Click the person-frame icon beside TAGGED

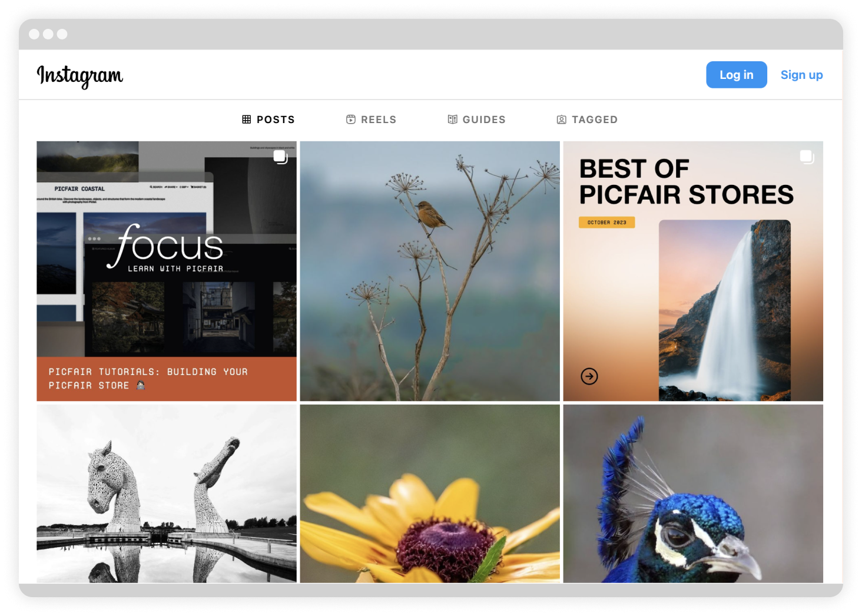[x=562, y=120]
